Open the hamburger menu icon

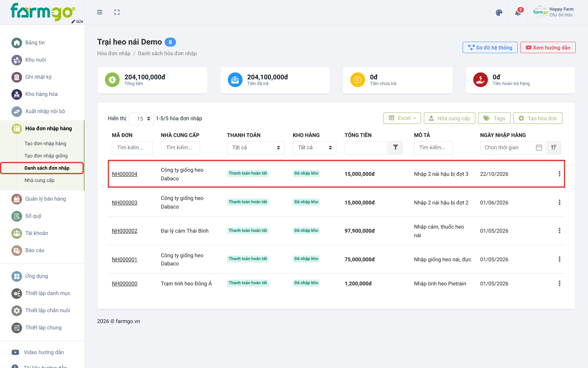100,12
